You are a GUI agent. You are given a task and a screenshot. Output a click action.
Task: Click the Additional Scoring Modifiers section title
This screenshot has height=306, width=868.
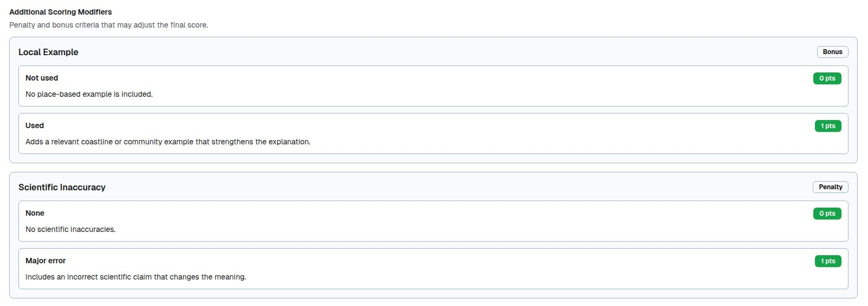pos(61,12)
